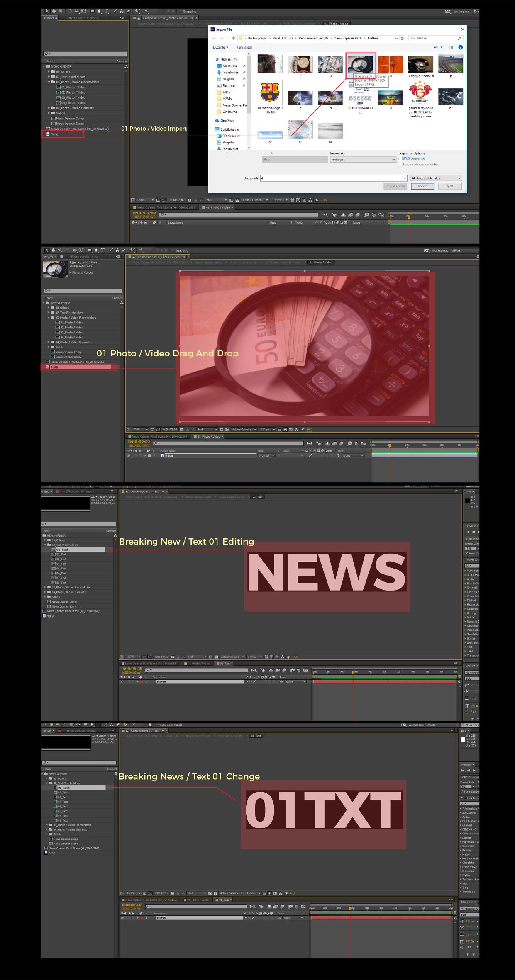Open the 25% magnification dropdown under euro photo

click(x=141, y=430)
